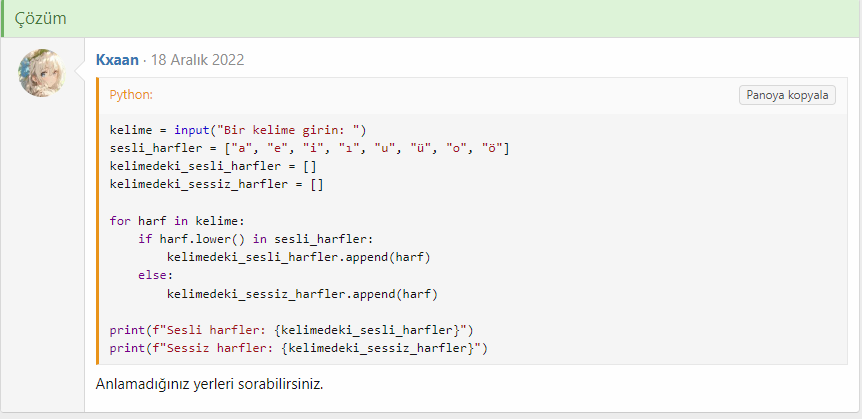The height and width of the screenshot is (419, 862).
Task: Open the Kxaan username profile link
Action: pyautogui.click(x=117, y=60)
